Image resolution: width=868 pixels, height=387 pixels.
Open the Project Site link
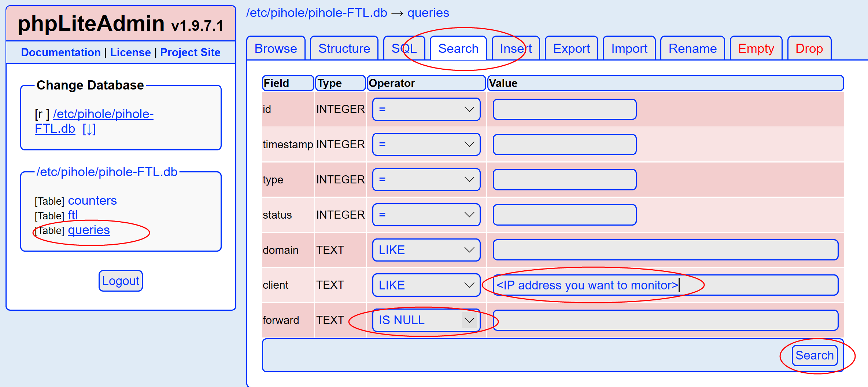[x=190, y=52]
